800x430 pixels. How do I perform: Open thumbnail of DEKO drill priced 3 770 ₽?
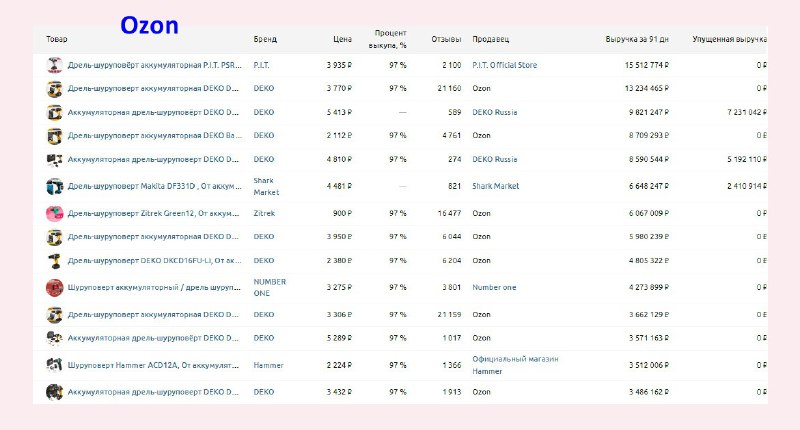(x=55, y=89)
